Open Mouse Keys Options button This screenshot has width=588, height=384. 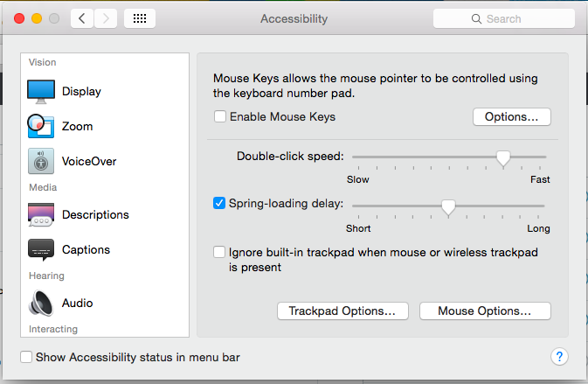click(x=511, y=116)
